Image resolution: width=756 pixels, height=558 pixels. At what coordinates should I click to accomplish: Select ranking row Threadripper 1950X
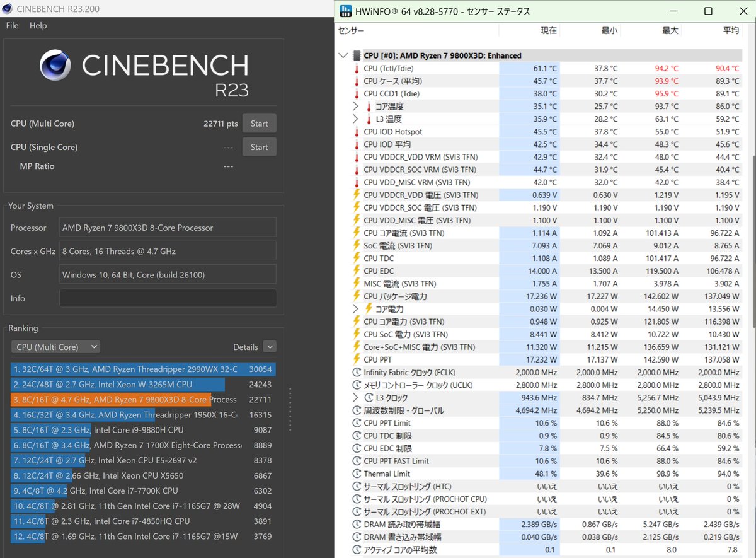[143, 415]
